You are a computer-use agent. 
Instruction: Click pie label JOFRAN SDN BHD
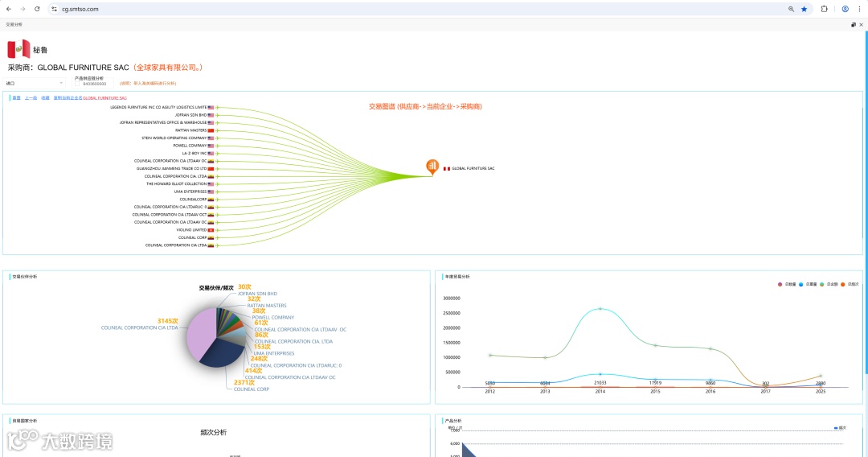[257, 294]
